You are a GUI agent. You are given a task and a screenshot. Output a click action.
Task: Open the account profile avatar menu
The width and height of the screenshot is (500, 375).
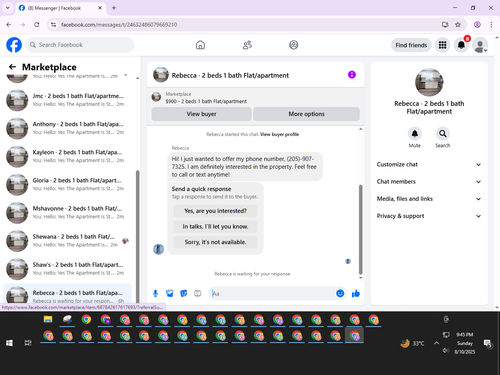[x=480, y=45]
